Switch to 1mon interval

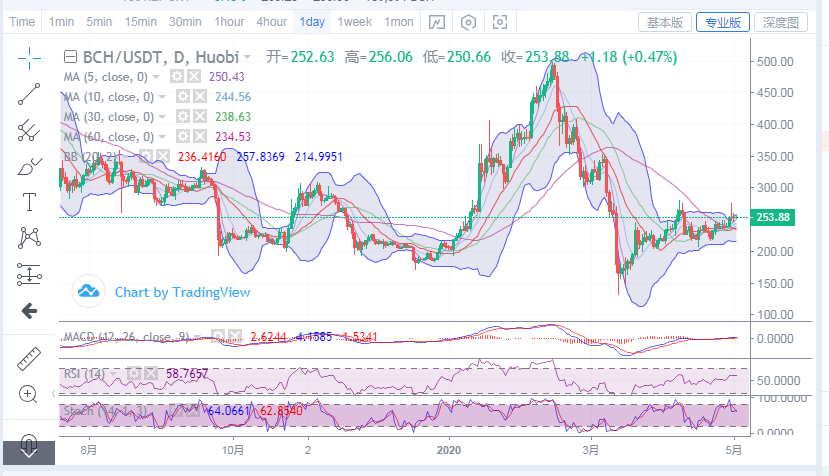(x=399, y=22)
